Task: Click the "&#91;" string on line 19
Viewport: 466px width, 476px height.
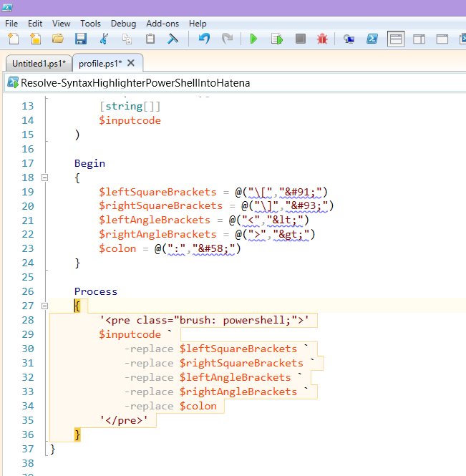Action: (300, 192)
